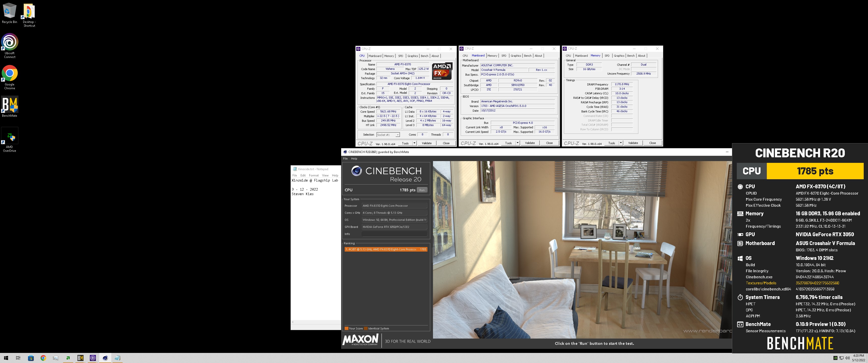868x363 pixels.
Task: Switch to the Memory tab in CPU-Z CPU window
Action: tap(389, 56)
